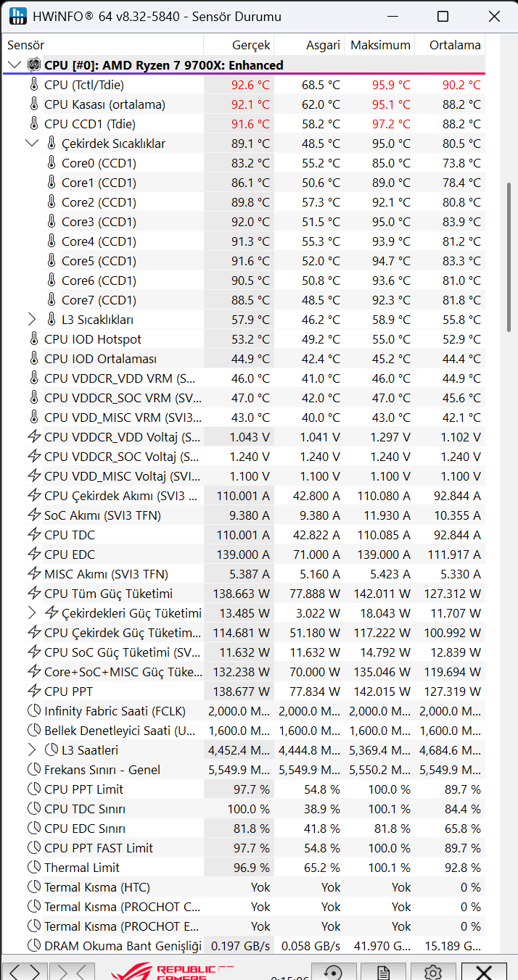Click the lightning icon of CPU Tüm Güç Tüketimi
The width and height of the screenshot is (518, 980).
pos(34,594)
